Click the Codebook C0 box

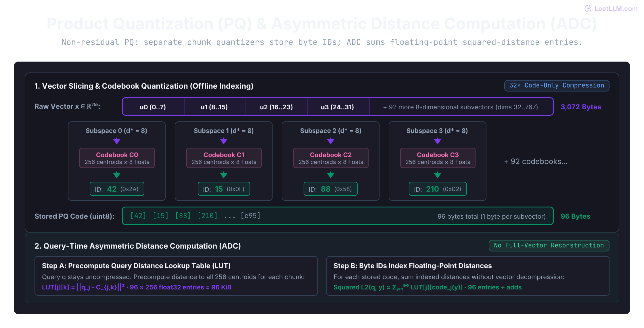117,158
